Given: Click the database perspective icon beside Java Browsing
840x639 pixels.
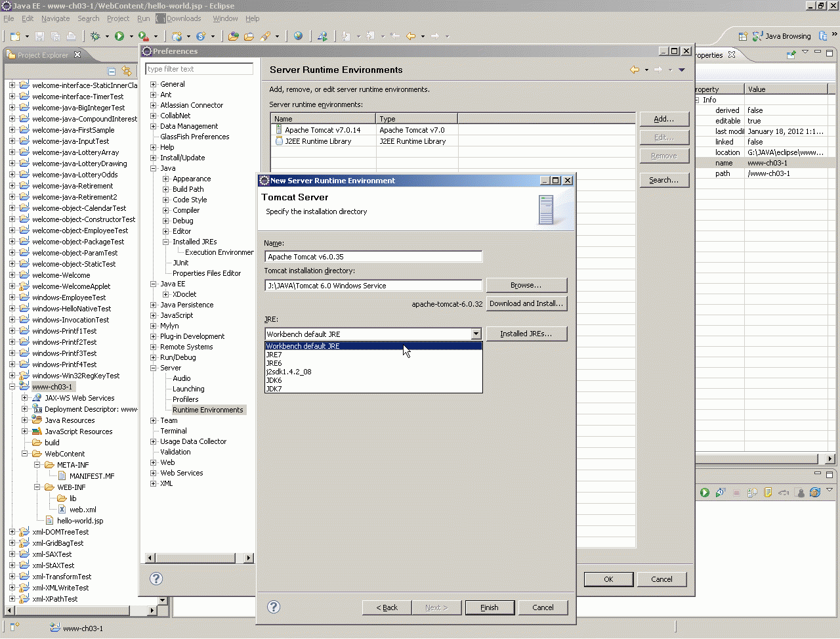Looking at the screenshot, I should (823, 36).
